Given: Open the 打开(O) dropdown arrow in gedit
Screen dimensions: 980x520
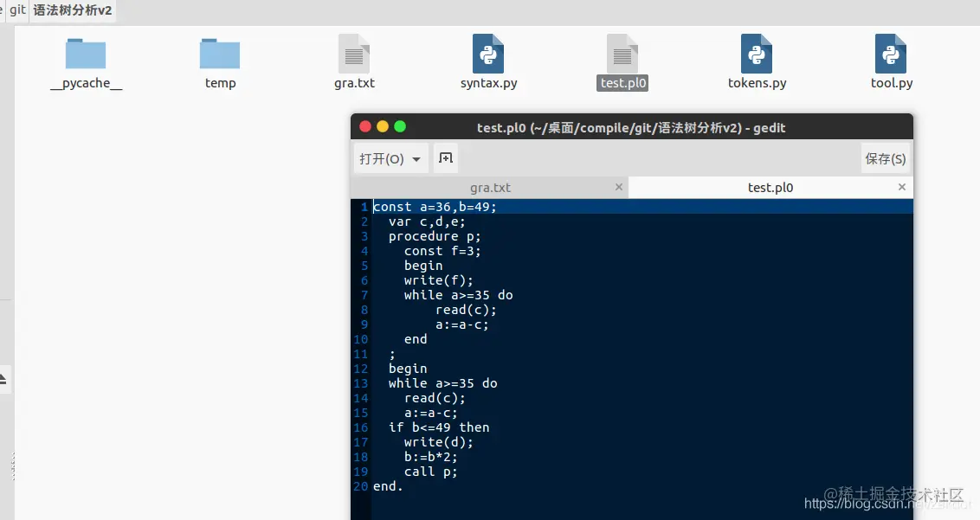Looking at the screenshot, I should coord(416,158).
